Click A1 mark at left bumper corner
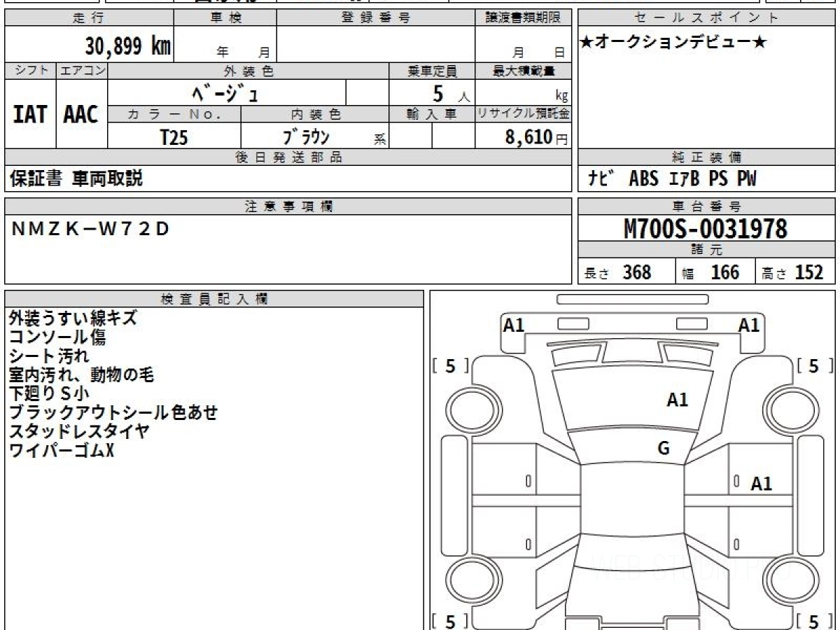The width and height of the screenshot is (840, 630). [x=514, y=325]
